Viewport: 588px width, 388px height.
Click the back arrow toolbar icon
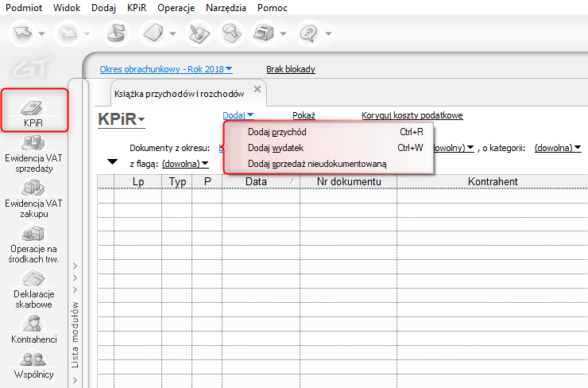coord(23,33)
